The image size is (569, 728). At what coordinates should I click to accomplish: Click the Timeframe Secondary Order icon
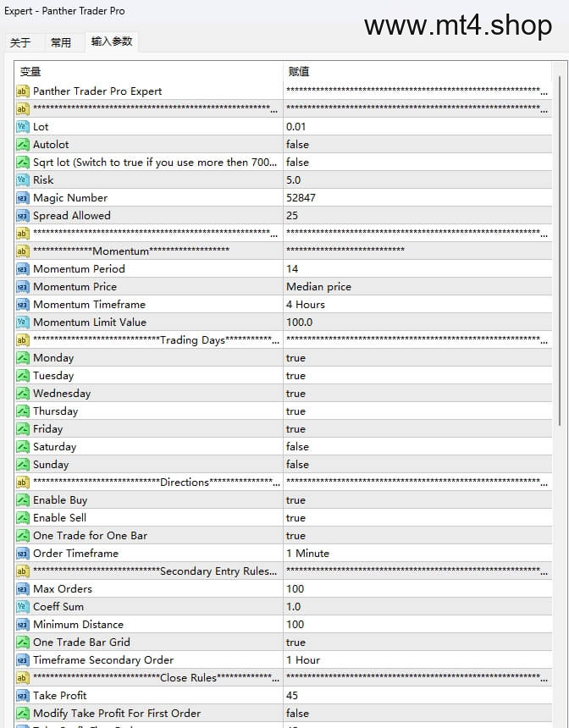pyautogui.click(x=22, y=659)
